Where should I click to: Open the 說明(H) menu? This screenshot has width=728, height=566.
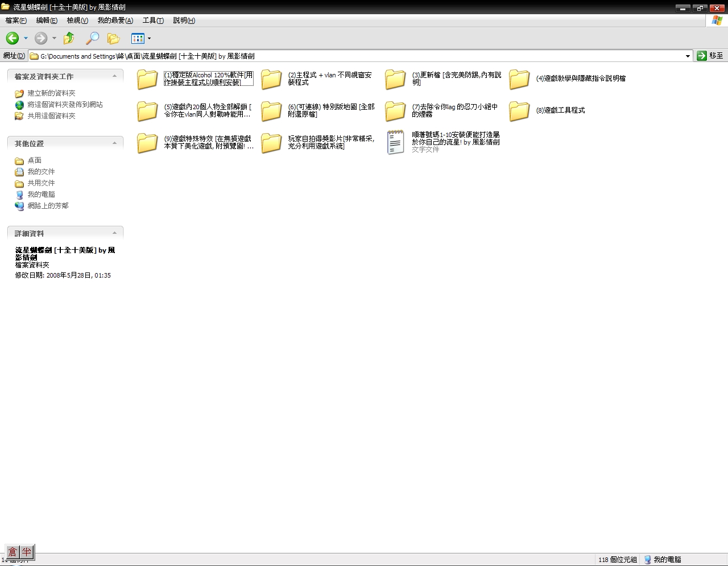(x=184, y=20)
